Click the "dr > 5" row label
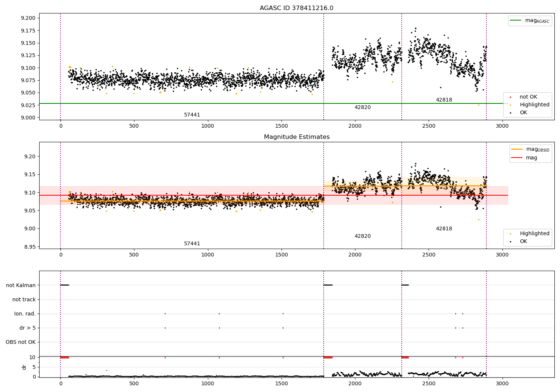 click(28, 328)
